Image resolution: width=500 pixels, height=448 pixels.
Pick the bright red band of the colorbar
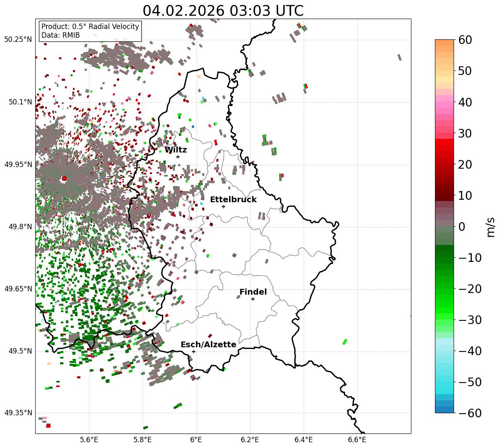click(x=444, y=142)
